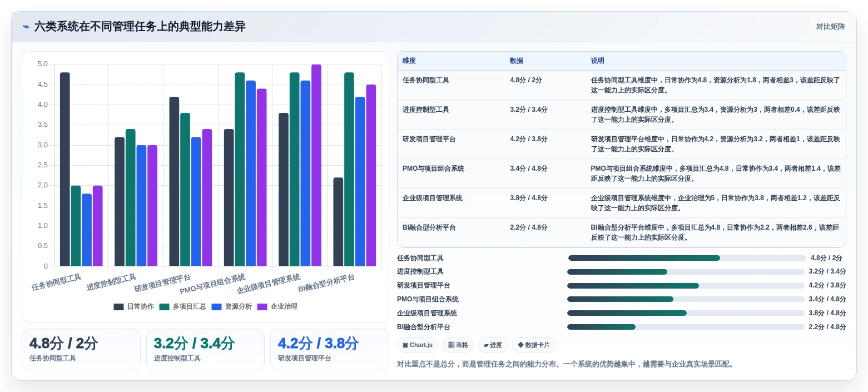The height and width of the screenshot is (392, 868).
Task: Click the BI融合型分析平台 progress bar
Action: pos(686,327)
